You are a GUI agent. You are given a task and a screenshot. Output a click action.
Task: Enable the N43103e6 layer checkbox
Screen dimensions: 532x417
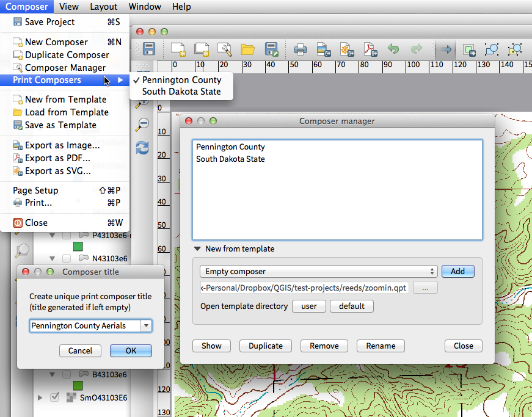click(x=67, y=258)
